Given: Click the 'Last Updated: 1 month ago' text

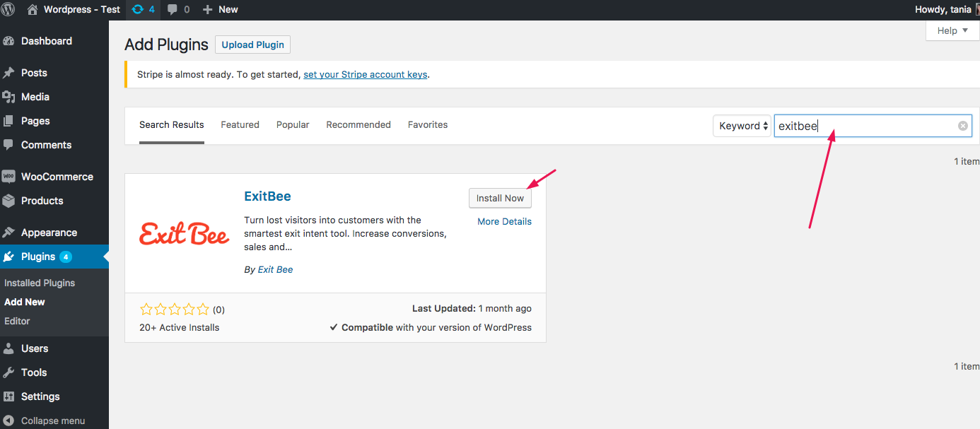Looking at the screenshot, I should [472, 309].
